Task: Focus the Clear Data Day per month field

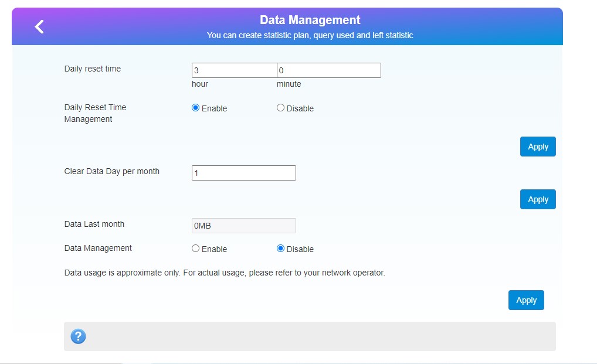Action: pos(244,173)
